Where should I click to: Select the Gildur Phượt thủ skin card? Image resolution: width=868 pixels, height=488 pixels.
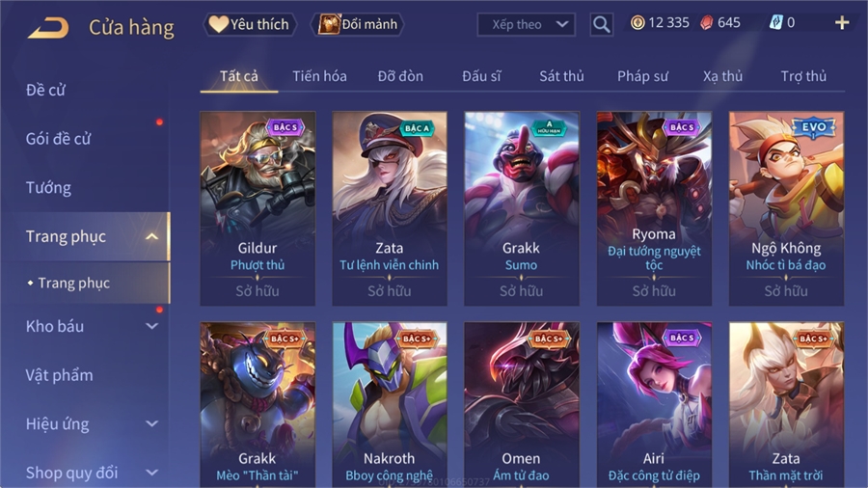258,208
